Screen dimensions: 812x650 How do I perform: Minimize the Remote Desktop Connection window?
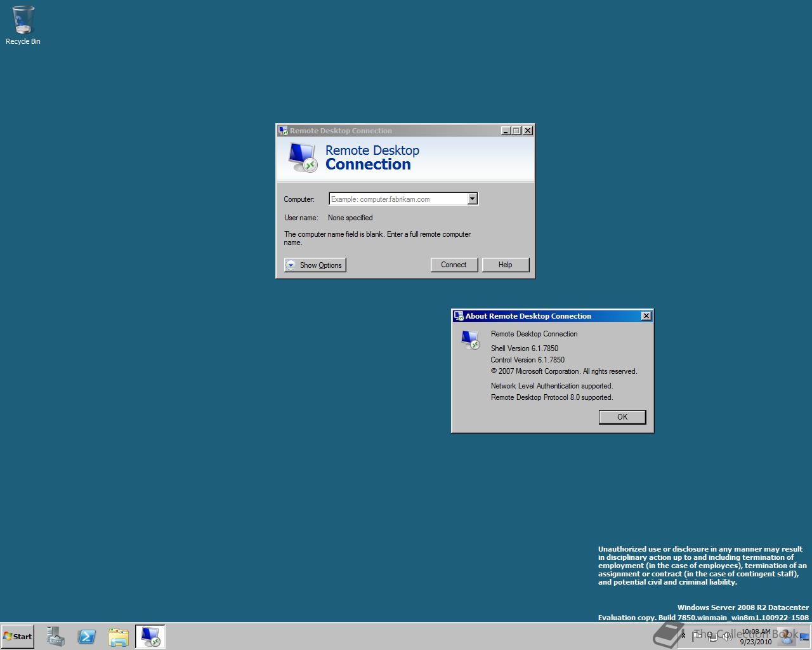tap(506, 131)
